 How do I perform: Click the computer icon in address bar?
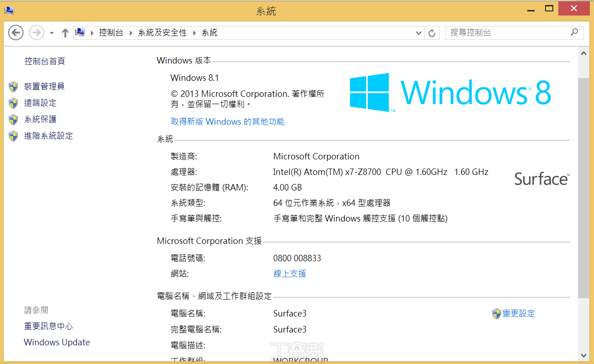80,32
